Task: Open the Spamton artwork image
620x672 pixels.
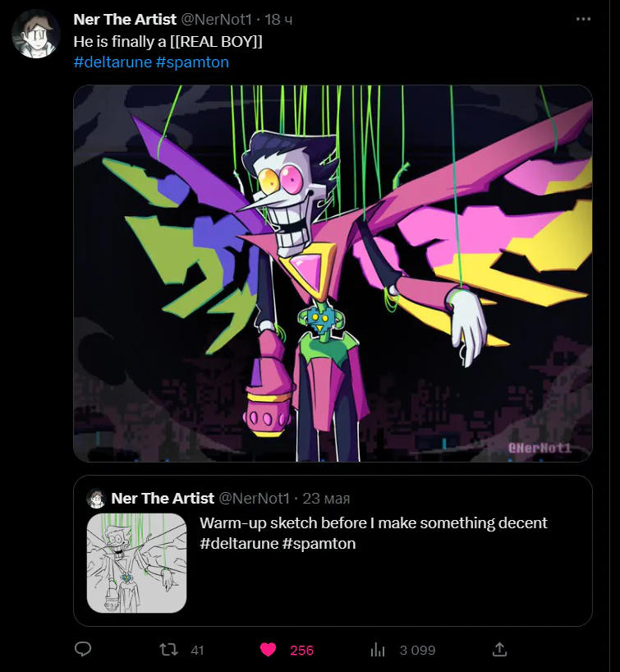Action: 333,274
